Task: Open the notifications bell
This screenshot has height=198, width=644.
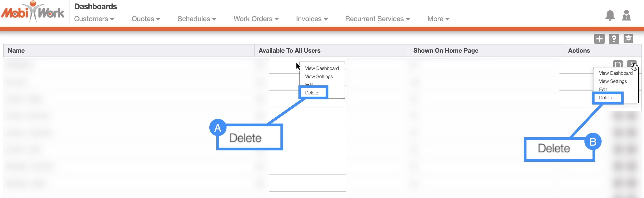Action: click(610, 16)
